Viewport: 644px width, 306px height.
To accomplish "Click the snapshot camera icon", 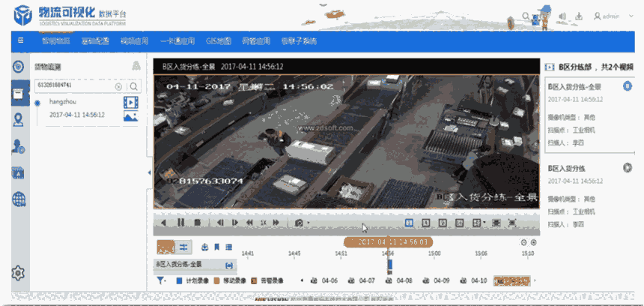I will [x=299, y=223].
